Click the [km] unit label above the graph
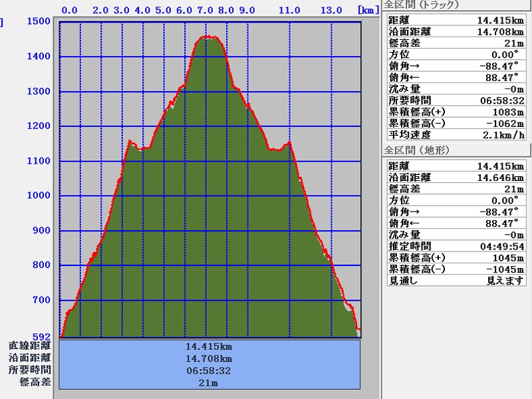The image size is (532, 399). pos(369,11)
